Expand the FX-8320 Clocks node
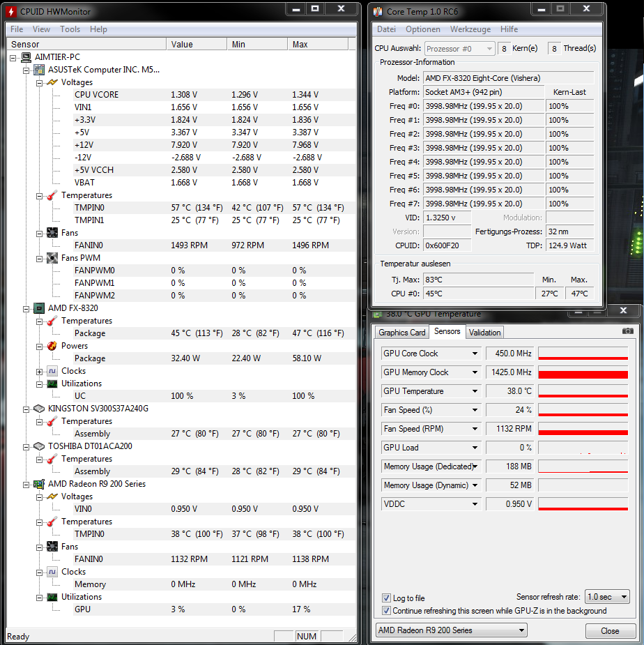 coord(40,372)
